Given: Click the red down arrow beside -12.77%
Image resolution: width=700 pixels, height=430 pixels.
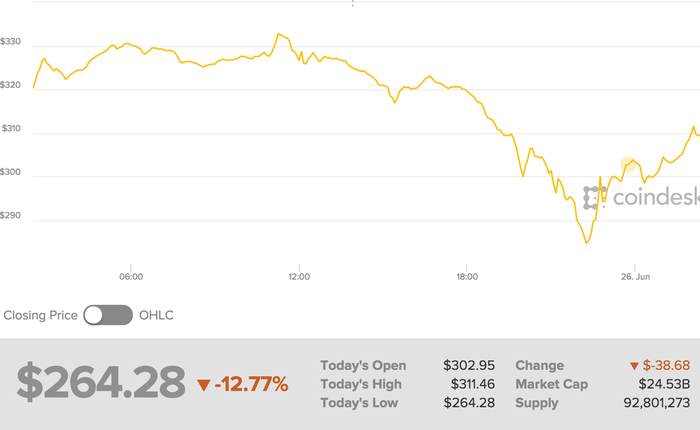Looking at the screenshot, I should (204, 384).
